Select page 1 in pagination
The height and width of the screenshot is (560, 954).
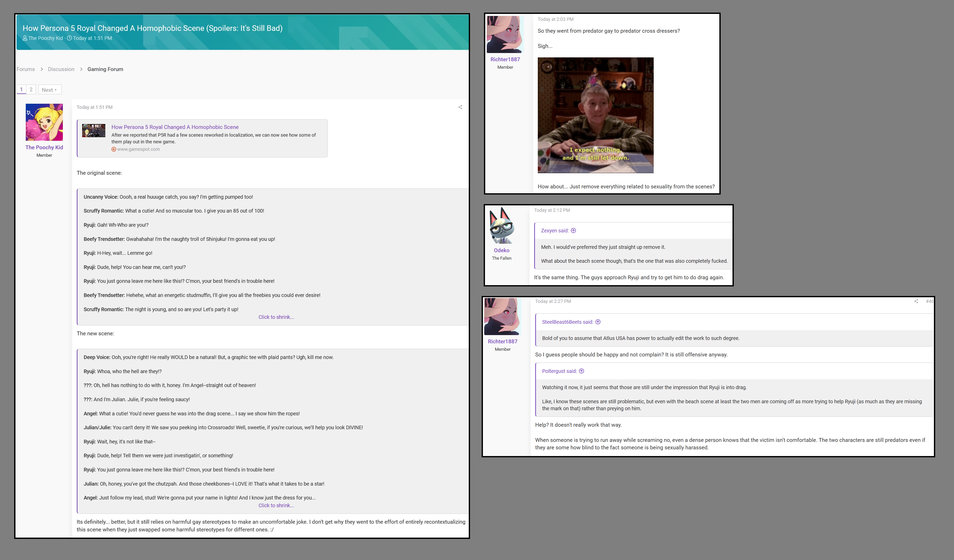[x=21, y=90]
